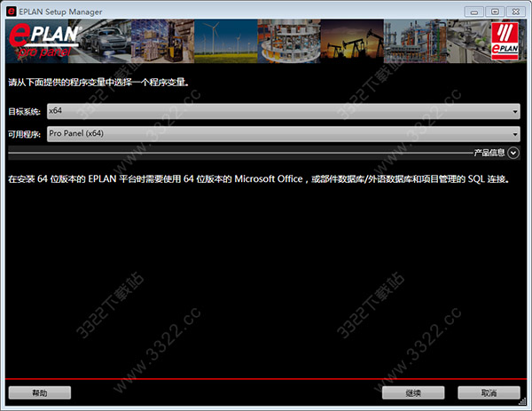Image resolution: width=532 pixels, height=411 pixels.
Task: Click the instruction text 请从下面提供的程序变量中选择
Action: pos(98,83)
